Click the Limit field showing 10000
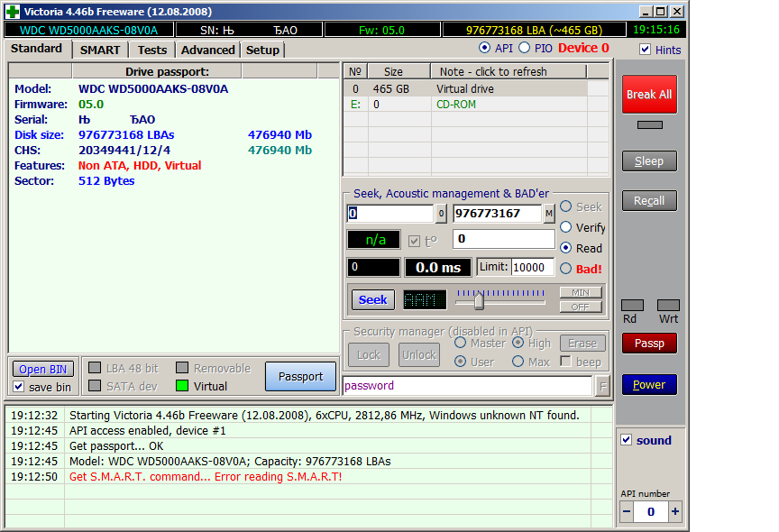The width and height of the screenshot is (779, 532). point(533,267)
